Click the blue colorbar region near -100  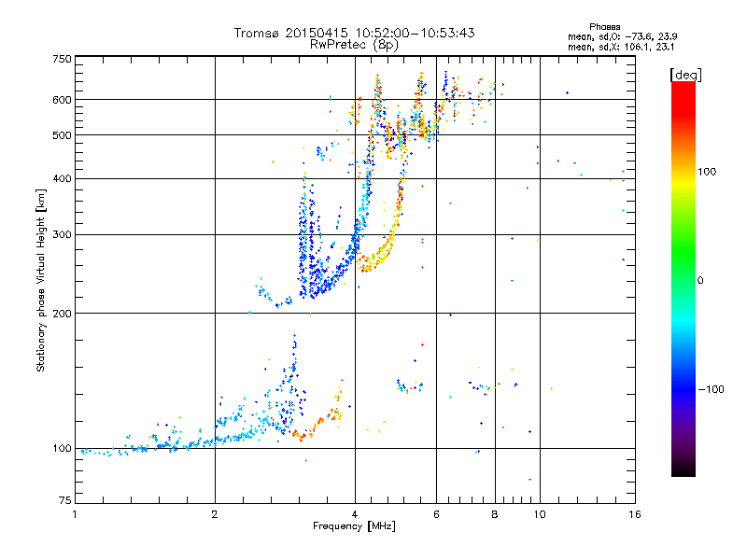click(x=684, y=388)
